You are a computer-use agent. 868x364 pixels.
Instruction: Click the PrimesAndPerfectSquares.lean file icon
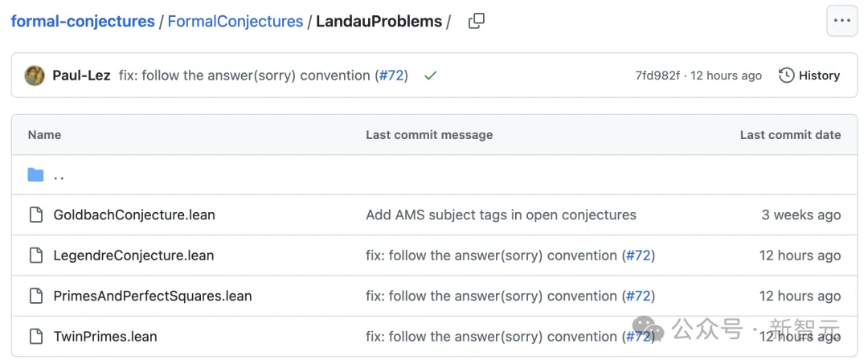pos(35,296)
